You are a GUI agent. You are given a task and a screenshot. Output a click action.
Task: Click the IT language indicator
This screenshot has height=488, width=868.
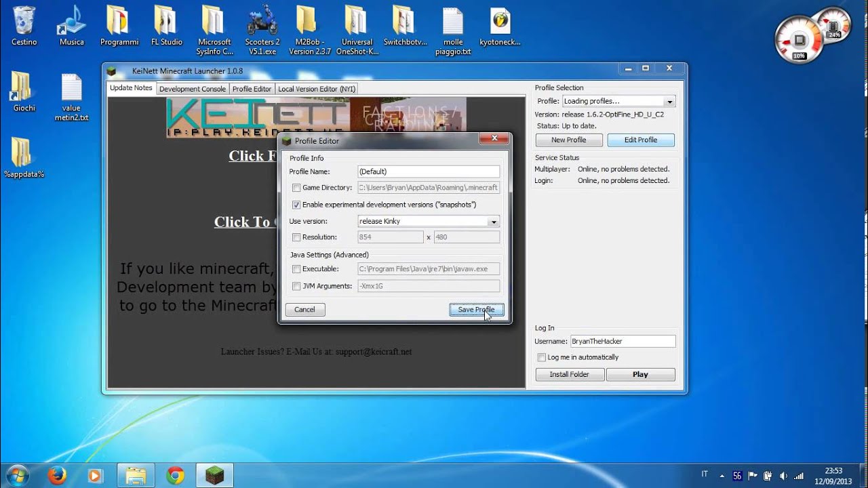[x=705, y=474]
